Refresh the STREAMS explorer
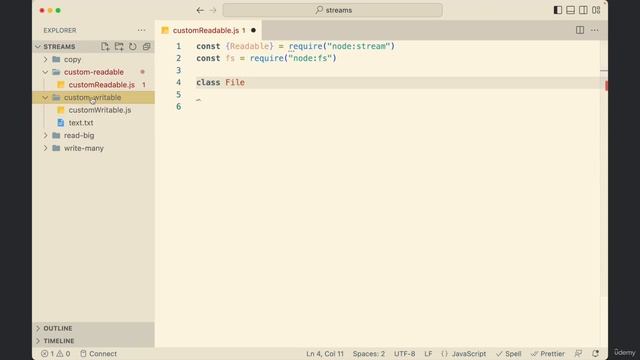 tap(133, 47)
